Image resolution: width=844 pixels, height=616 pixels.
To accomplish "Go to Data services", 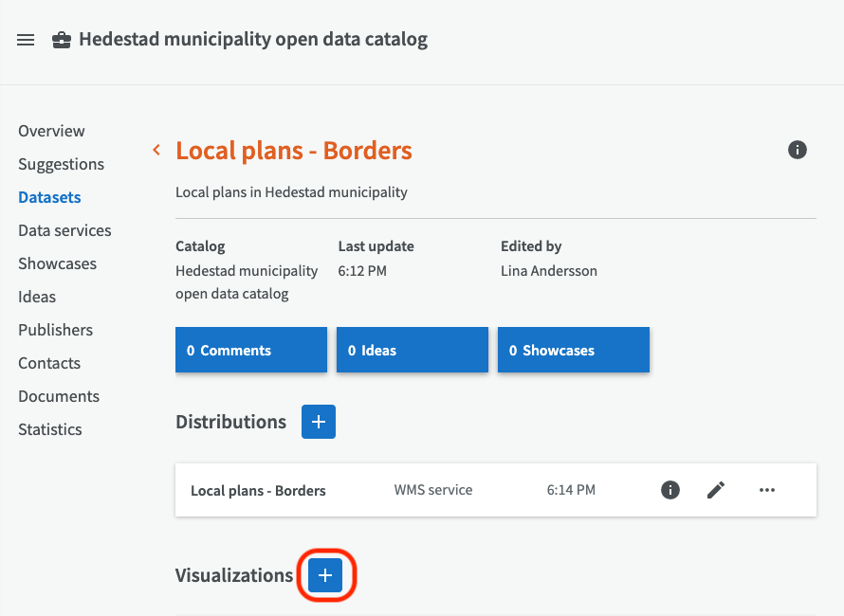I will click(x=64, y=230).
